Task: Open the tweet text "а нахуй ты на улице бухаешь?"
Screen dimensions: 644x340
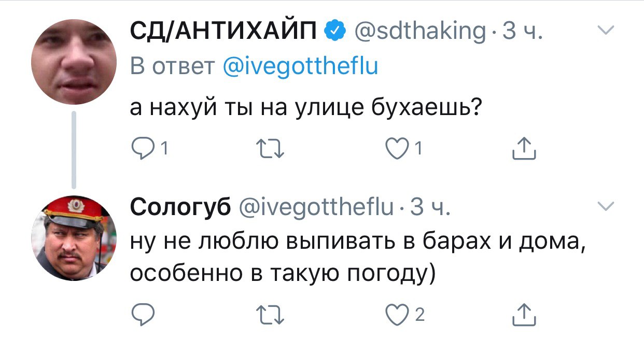Action: [305, 109]
